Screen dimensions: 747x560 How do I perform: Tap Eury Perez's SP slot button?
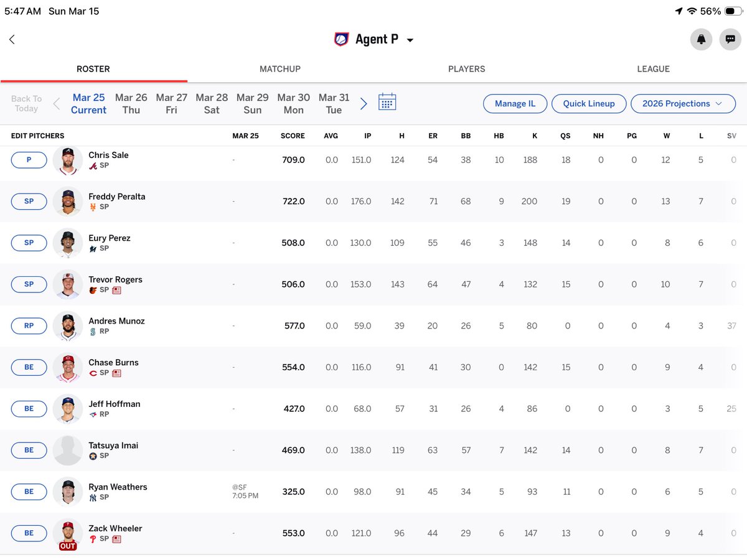29,243
